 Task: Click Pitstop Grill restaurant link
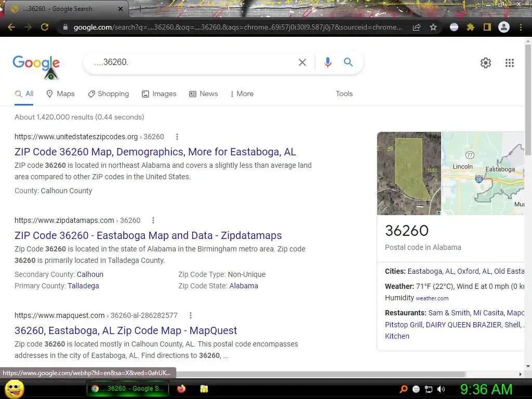(403, 325)
